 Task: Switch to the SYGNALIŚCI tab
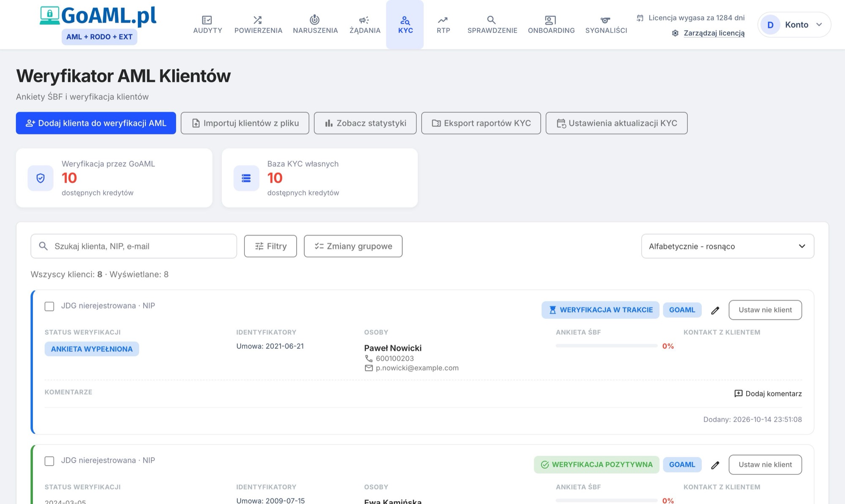coord(606,25)
